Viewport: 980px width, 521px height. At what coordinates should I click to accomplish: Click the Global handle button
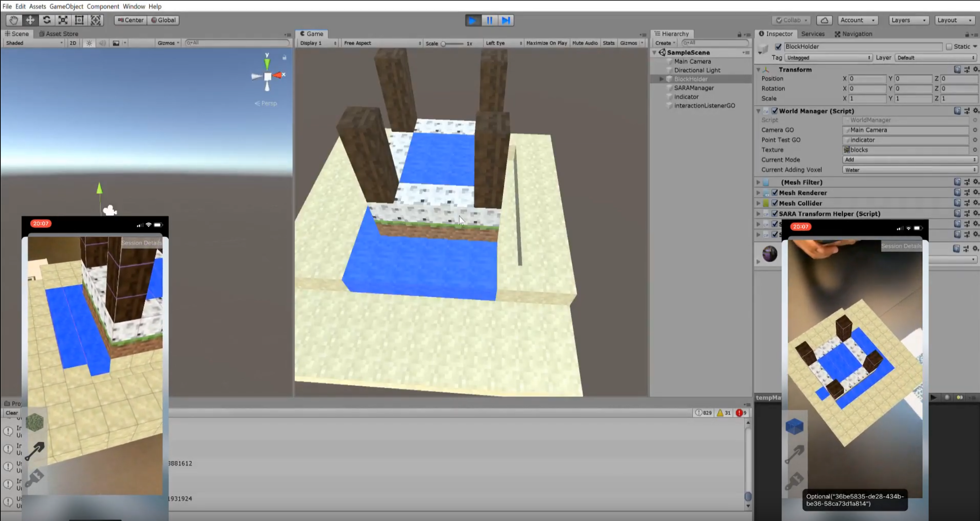163,20
